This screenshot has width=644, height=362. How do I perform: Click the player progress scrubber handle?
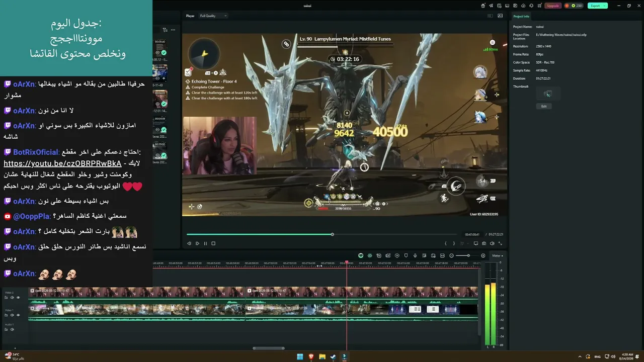coord(332,234)
